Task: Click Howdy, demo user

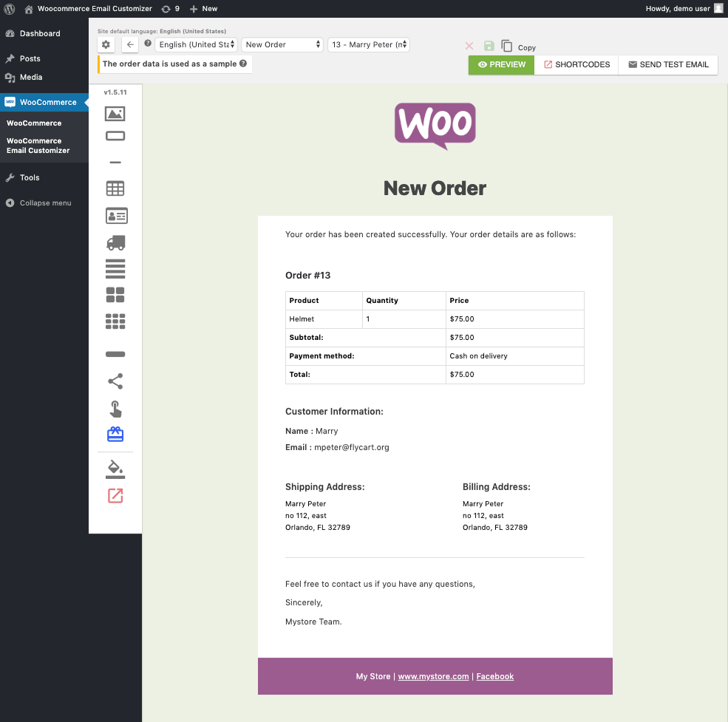Action: click(x=678, y=9)
